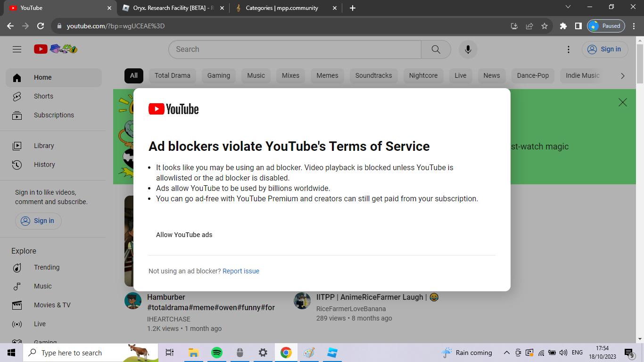Open a new browser tab with plus

(x=353, y=8)
